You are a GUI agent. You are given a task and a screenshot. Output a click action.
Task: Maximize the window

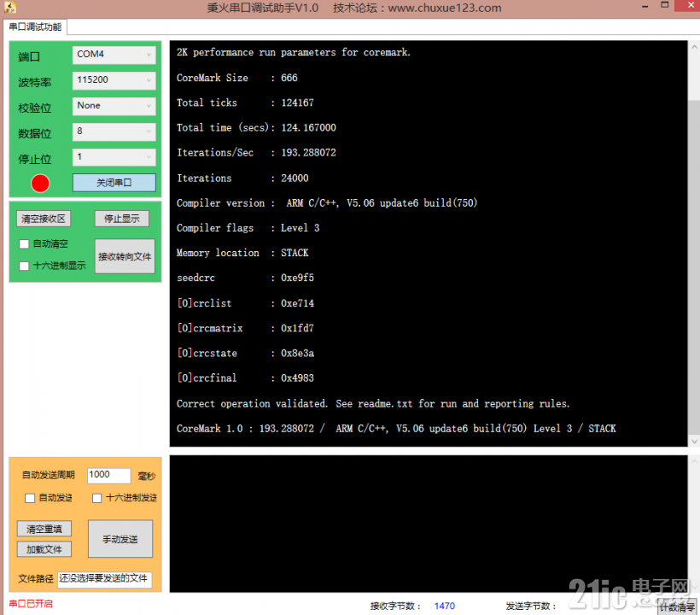click(665, 5)
